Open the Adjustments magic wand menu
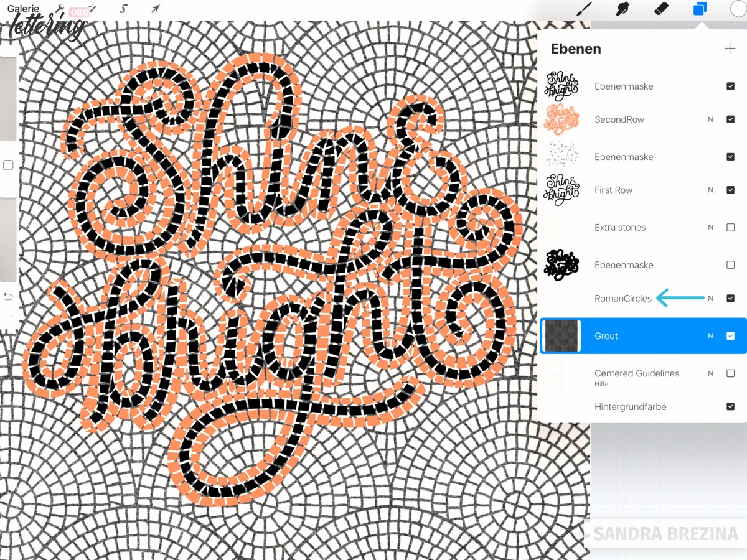747x560 pixels. [92, 9]
